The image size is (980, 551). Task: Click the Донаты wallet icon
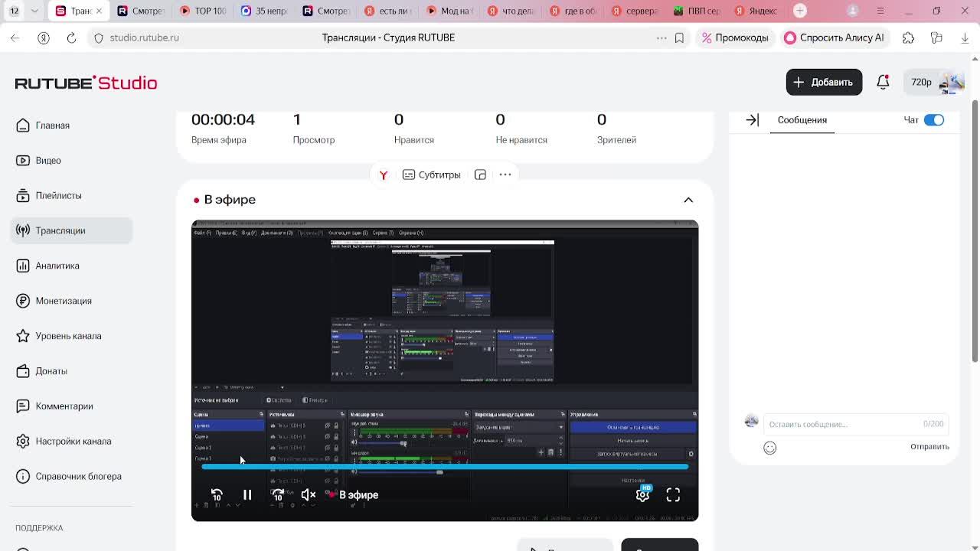click(23, 371)
